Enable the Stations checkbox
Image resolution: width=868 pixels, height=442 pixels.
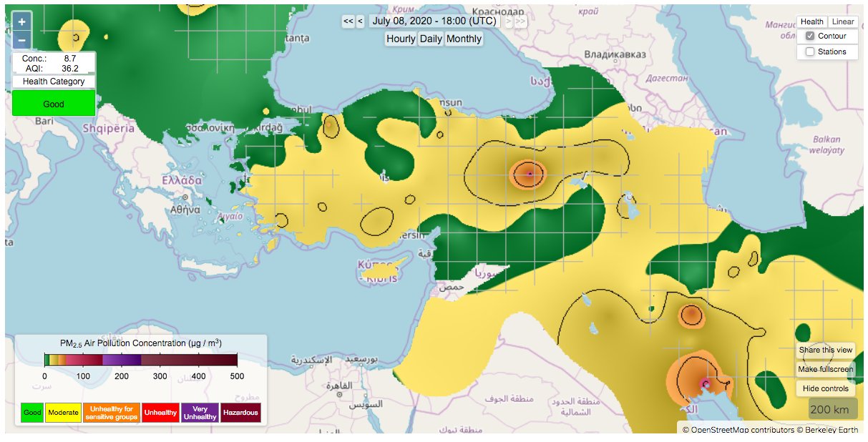click(810, 51)
